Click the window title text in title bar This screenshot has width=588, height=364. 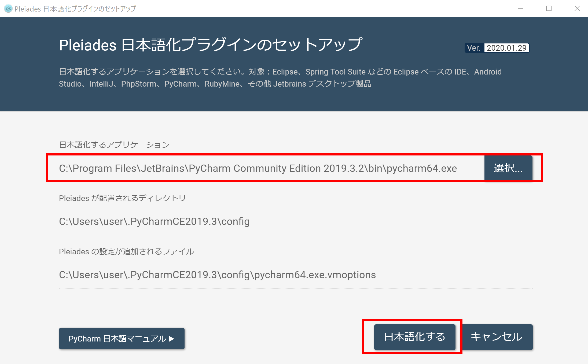(x=75, y=9)
